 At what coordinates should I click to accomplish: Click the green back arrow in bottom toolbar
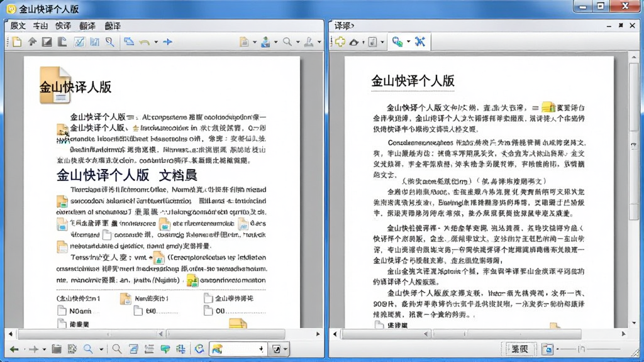click(14, 349)
